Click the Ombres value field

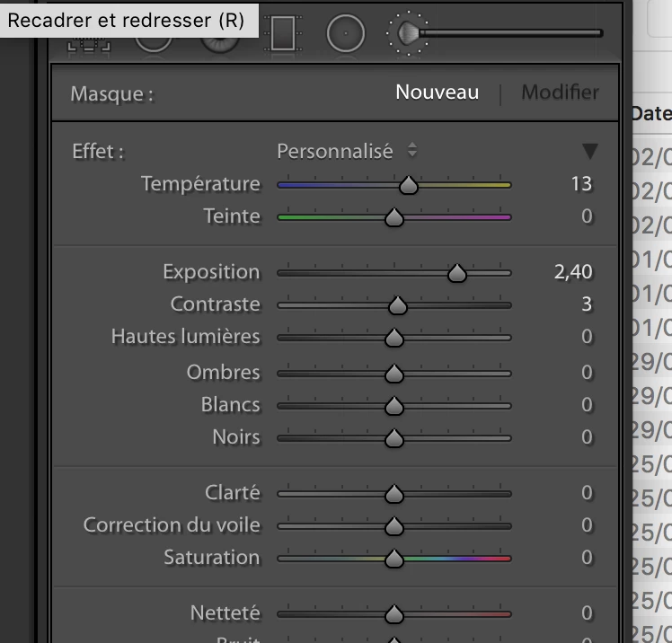[588, 373]
